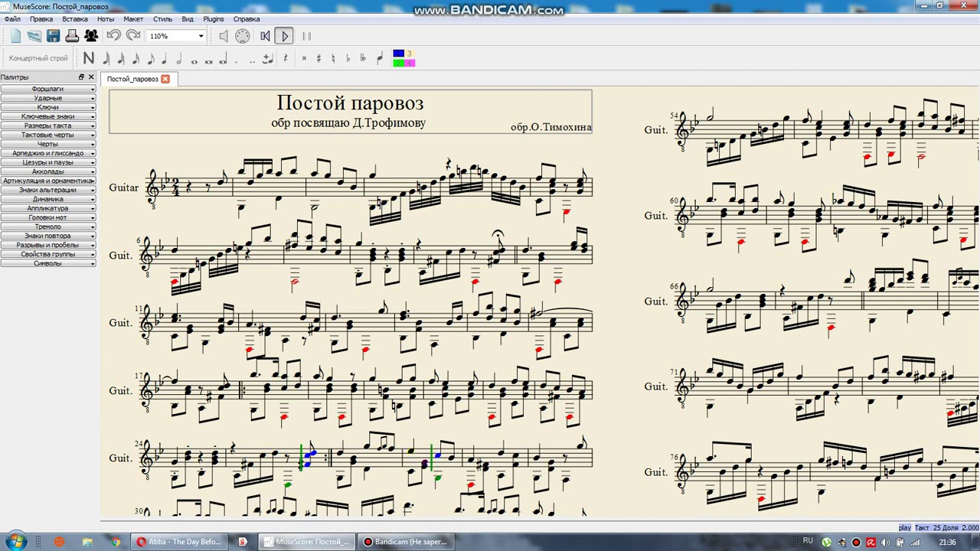
Task: Switch to the pink voice 4
Action: pos(410,63)
